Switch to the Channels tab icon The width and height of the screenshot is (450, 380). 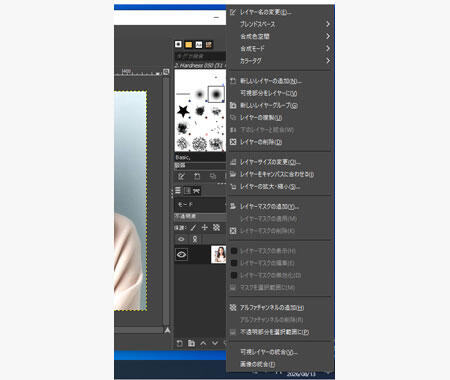pos(187,190)
